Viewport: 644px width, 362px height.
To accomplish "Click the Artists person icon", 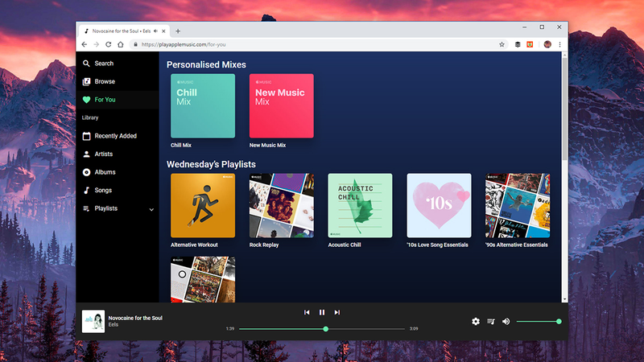I will (86, 154).
